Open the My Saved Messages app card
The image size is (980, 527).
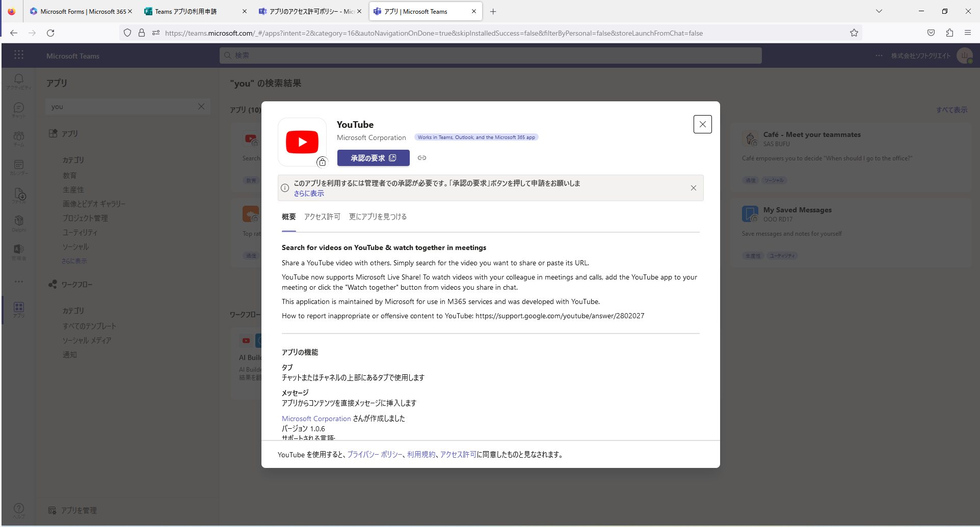click(851, 233)
